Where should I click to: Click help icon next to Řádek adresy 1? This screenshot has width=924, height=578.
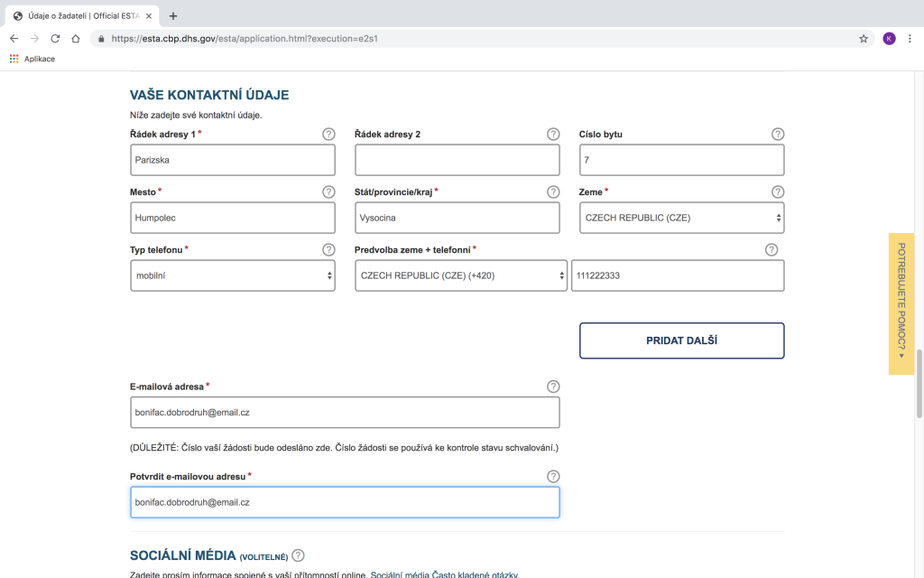pos(328,134)
